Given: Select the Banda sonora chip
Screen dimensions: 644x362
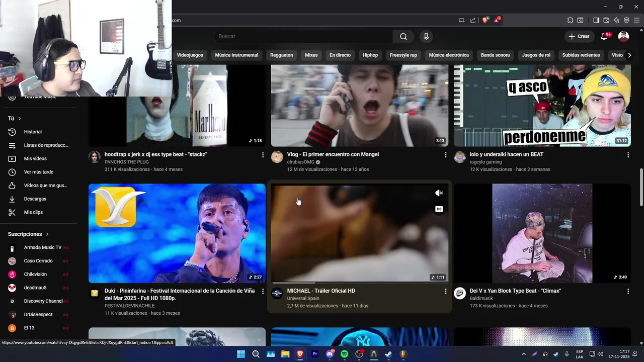Looking at the screenshot, I should 495,55.
